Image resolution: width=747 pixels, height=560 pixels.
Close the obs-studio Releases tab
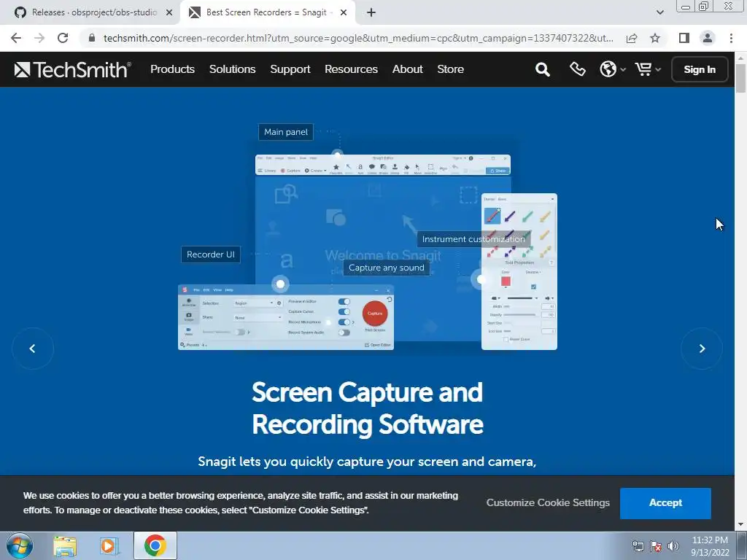(x=169, y=13)
